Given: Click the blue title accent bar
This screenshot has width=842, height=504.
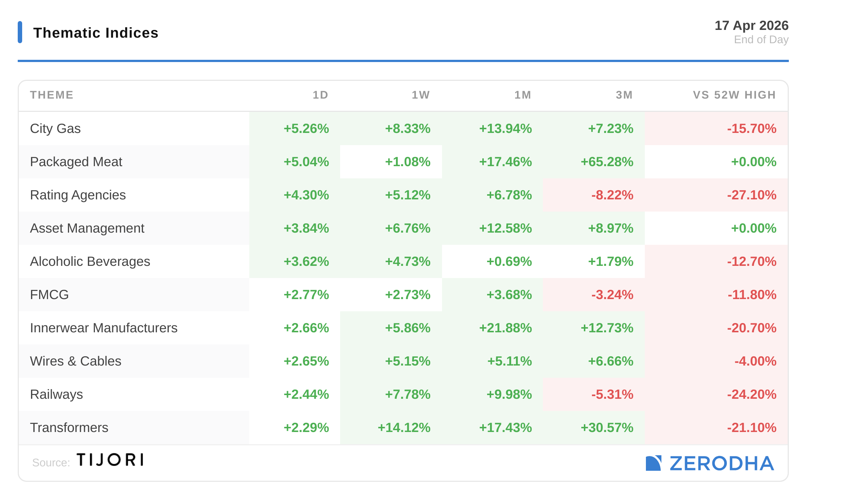Looking at the screenshot, I should pyautogui.click(x=20, y=32).
